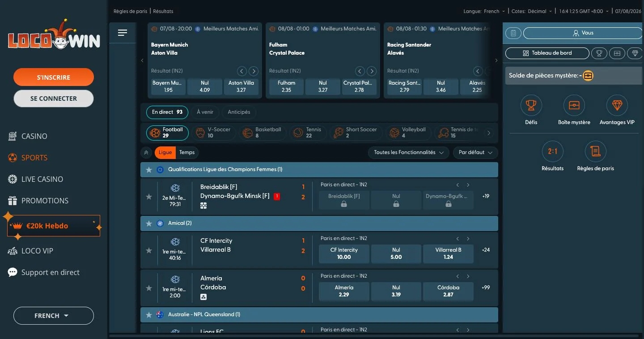Expand +24 more markets for CF Intercity match
The height and width of the screenshot is (339, 644).
pyautogui.click(x=486, y=250)
